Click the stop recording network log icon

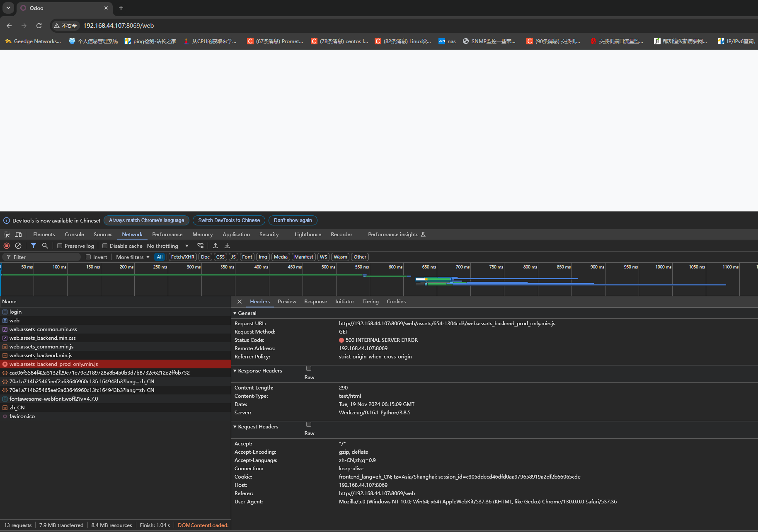tap(7, 246)
